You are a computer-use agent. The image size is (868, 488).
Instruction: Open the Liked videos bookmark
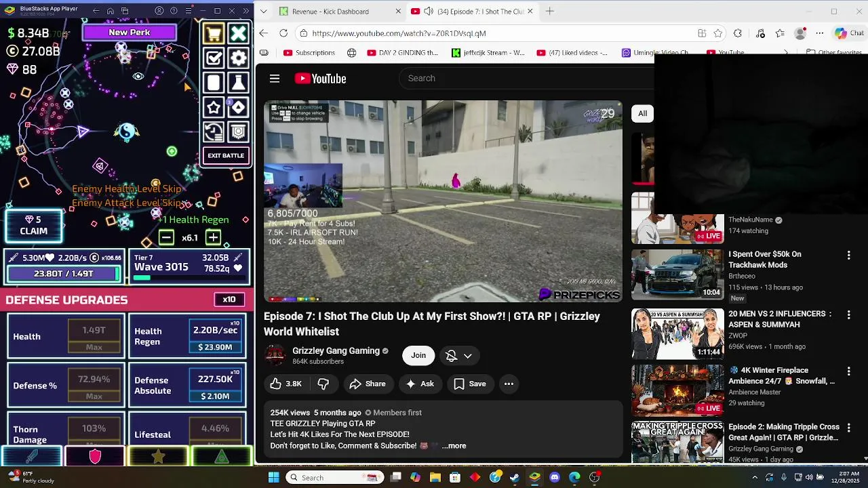pyautogui.click(x=572, y=53)
